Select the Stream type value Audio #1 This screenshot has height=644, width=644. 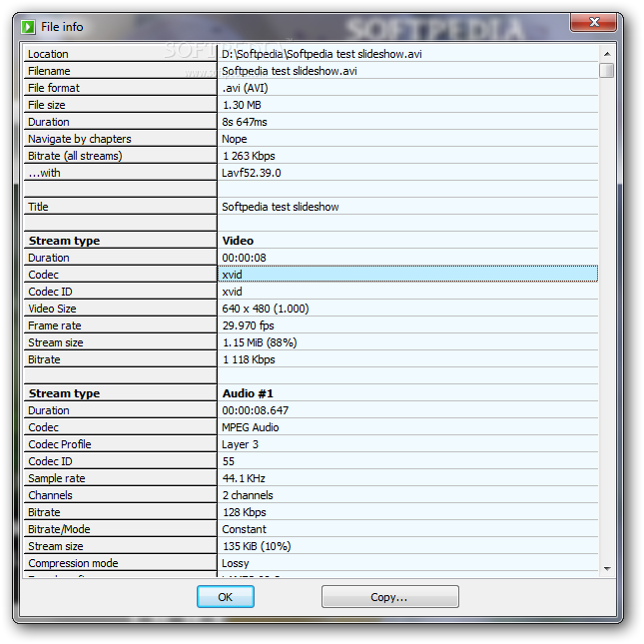248,393
